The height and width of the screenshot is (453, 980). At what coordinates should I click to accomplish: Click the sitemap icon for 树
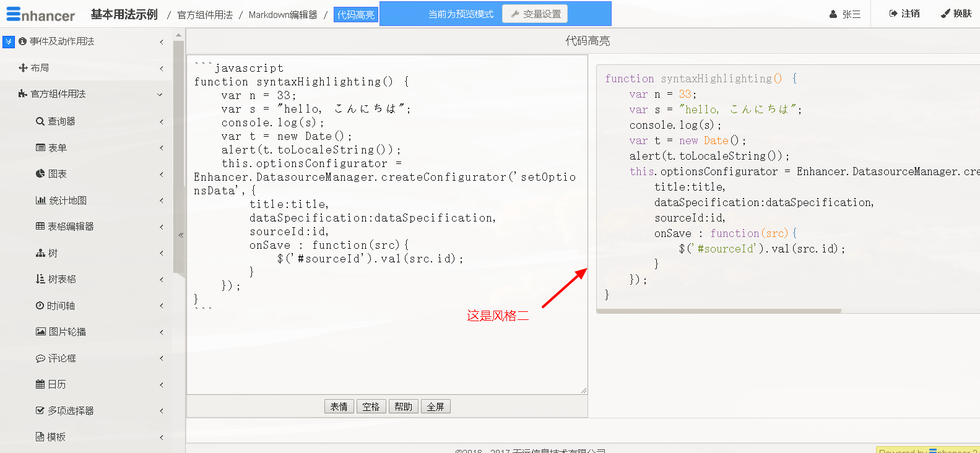[40, 253]
